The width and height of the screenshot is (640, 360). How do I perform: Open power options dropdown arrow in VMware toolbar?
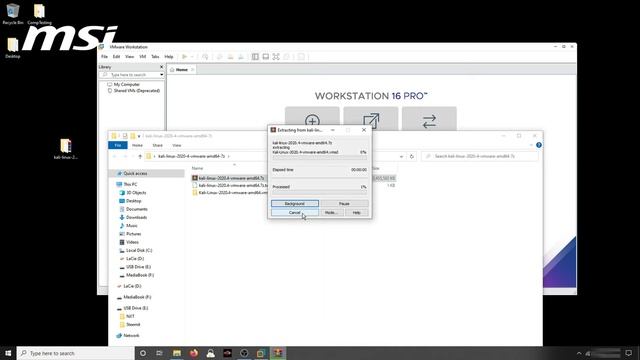pos(192,57)
